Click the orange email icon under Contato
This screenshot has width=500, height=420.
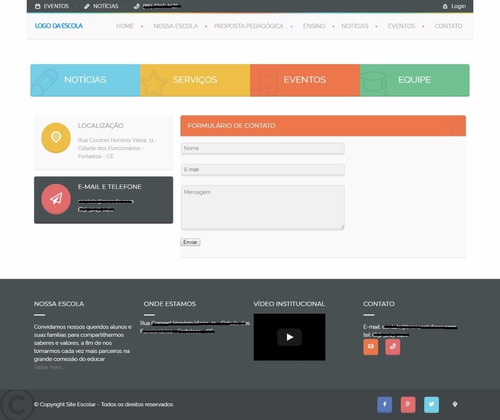(371, 347)
